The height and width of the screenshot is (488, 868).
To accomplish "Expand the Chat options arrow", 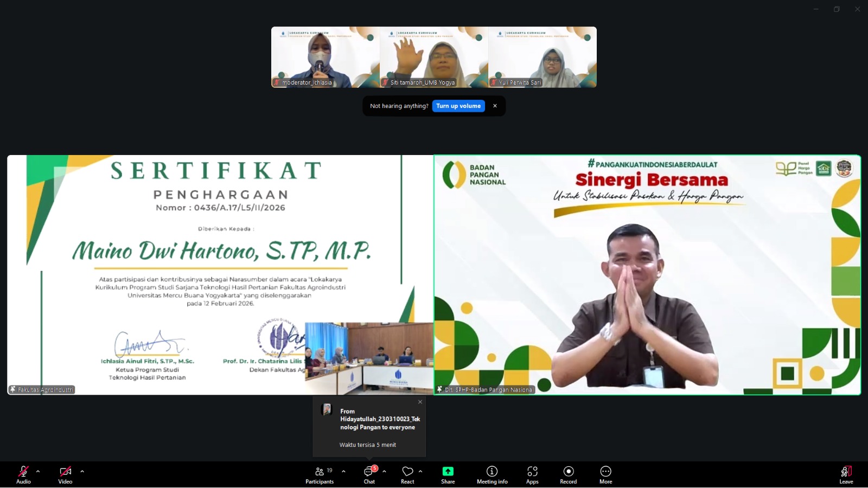I will [x=384, y=471].
